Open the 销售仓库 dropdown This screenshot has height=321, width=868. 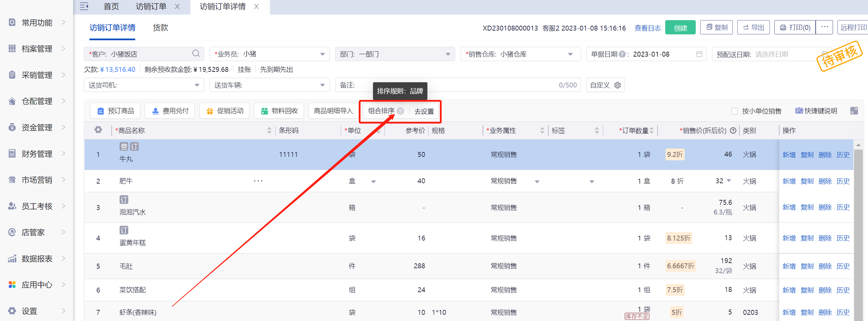point(570,54)
